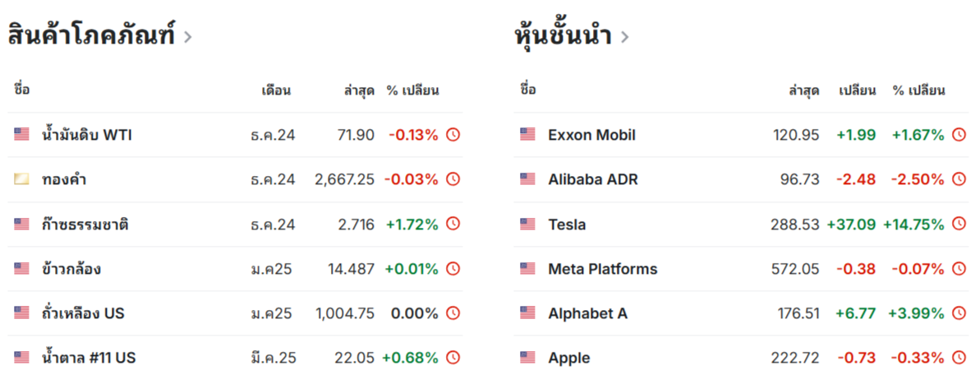Click the clock icon beside Apple -0.33%
This screenshot has height=375, width=980.
pos(959,358)
